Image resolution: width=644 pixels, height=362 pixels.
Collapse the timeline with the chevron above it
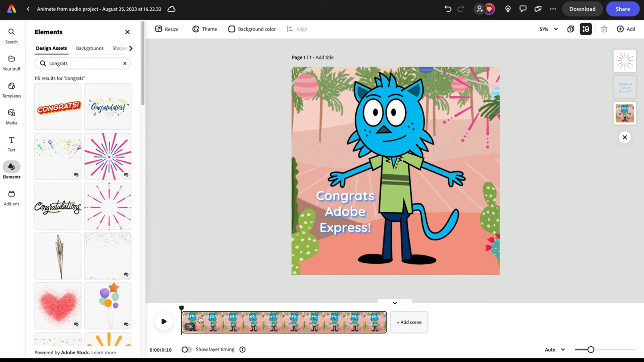395,302
